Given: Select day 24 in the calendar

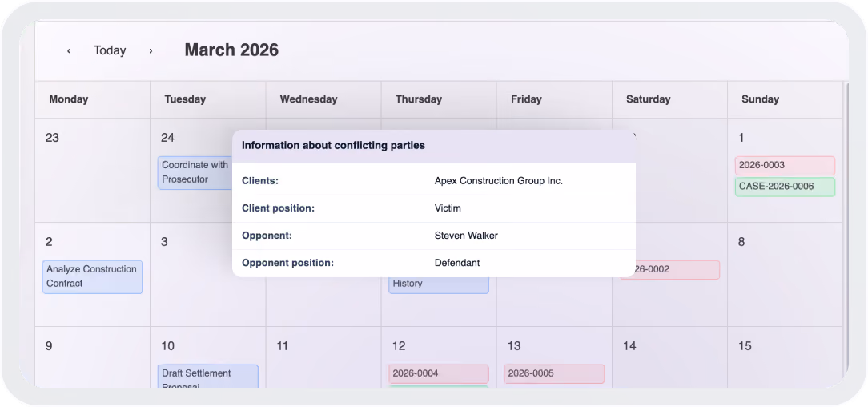Looking at the screenshot, I should tap(167, 138).
